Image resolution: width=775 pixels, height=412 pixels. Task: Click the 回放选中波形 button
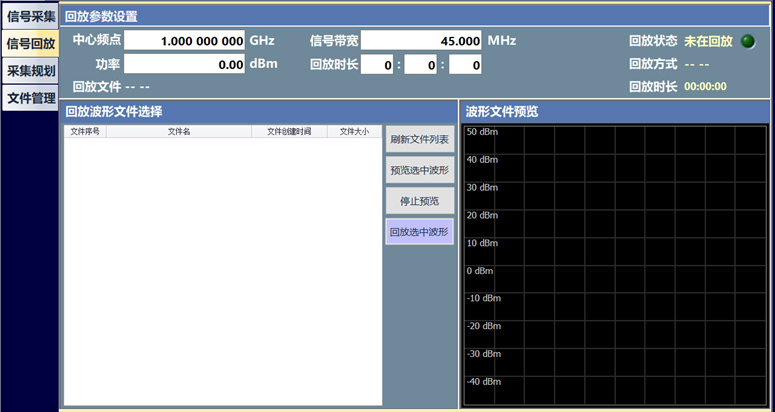point(420,232)
